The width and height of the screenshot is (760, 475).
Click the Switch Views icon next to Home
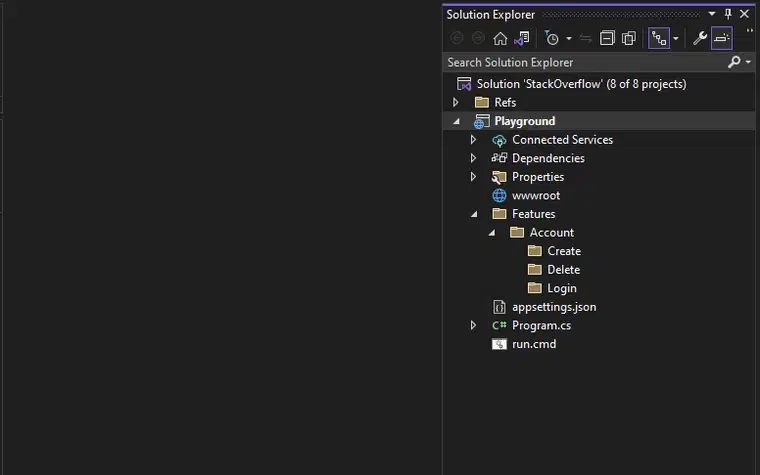point(522,38)
